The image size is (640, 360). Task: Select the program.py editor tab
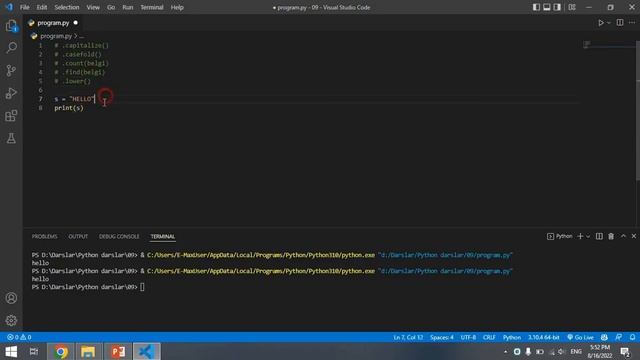pos(53,23)
